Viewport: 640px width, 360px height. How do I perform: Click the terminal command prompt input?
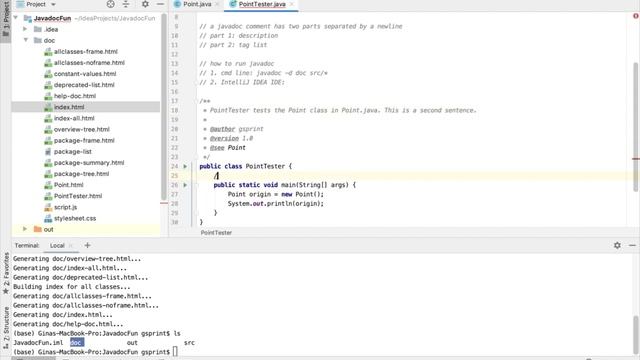(x=175, y=351)
